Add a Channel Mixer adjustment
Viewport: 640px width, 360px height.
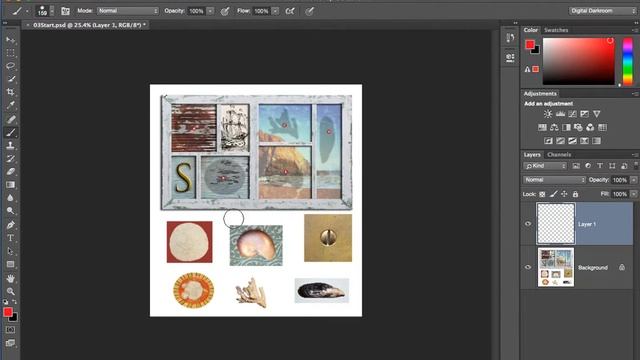[590, 127]
